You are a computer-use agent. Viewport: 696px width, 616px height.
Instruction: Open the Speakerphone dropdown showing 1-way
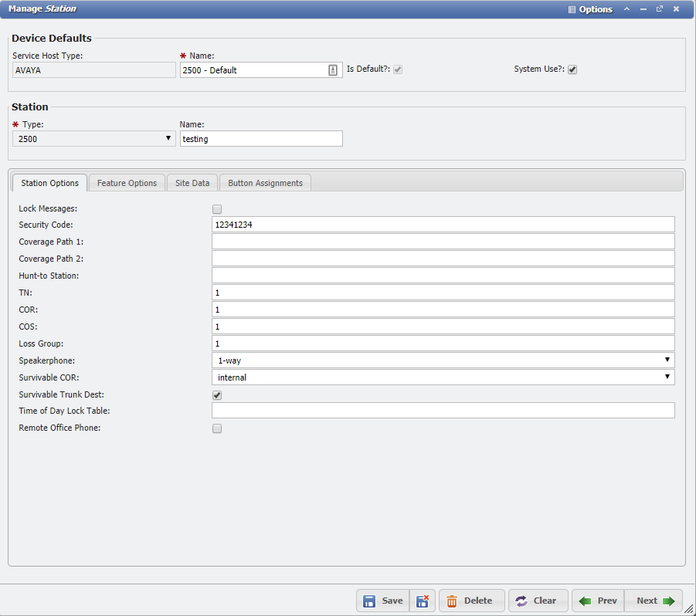(667, 360)
